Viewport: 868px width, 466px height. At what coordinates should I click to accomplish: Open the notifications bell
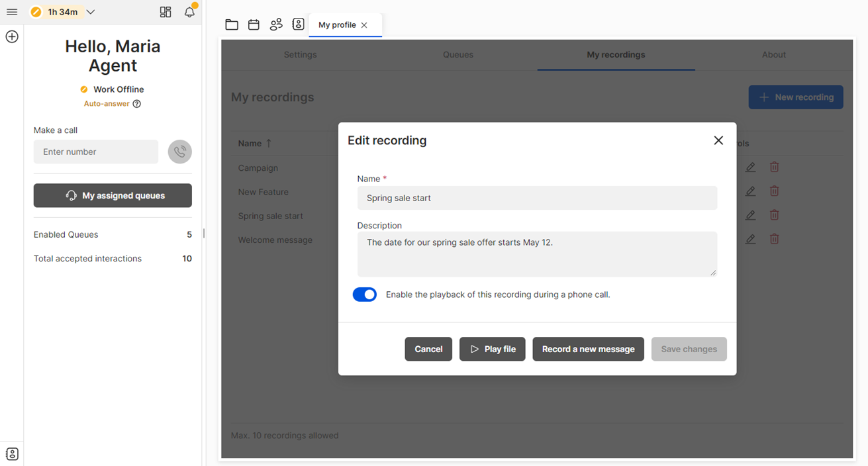[190, 12]
